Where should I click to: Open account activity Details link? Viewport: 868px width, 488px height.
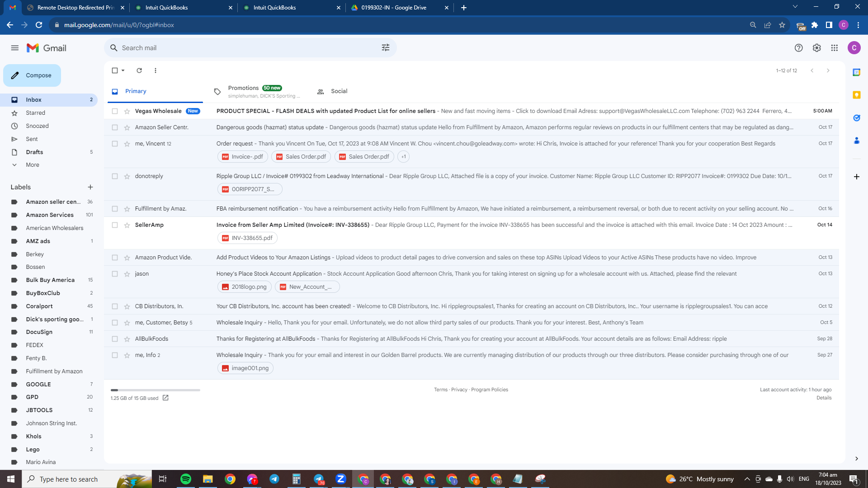824,398
